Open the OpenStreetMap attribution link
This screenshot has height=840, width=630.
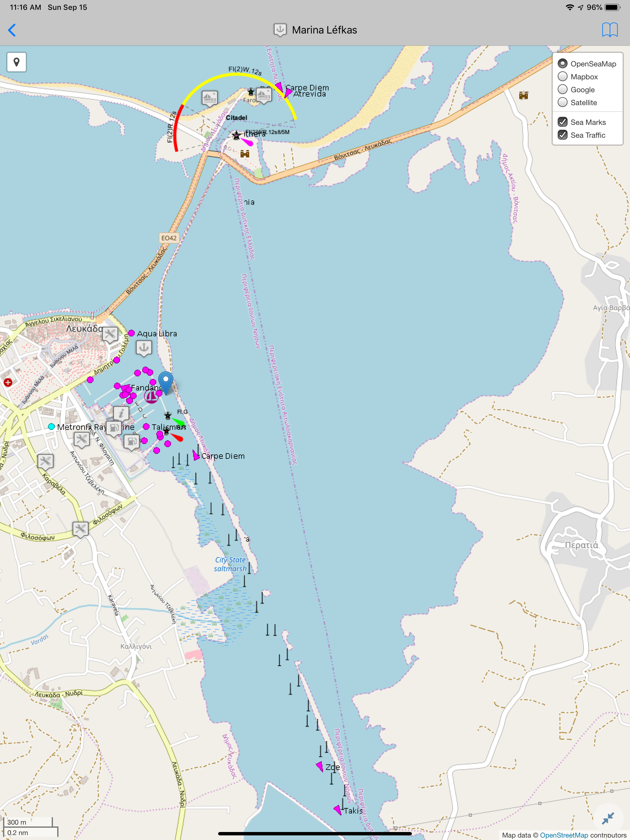[x=564, y=835]
